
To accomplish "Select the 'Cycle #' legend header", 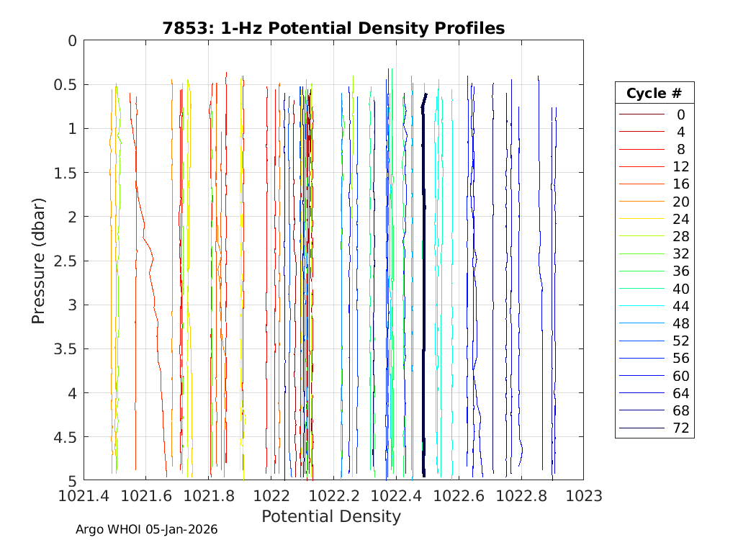I will 654,93.
